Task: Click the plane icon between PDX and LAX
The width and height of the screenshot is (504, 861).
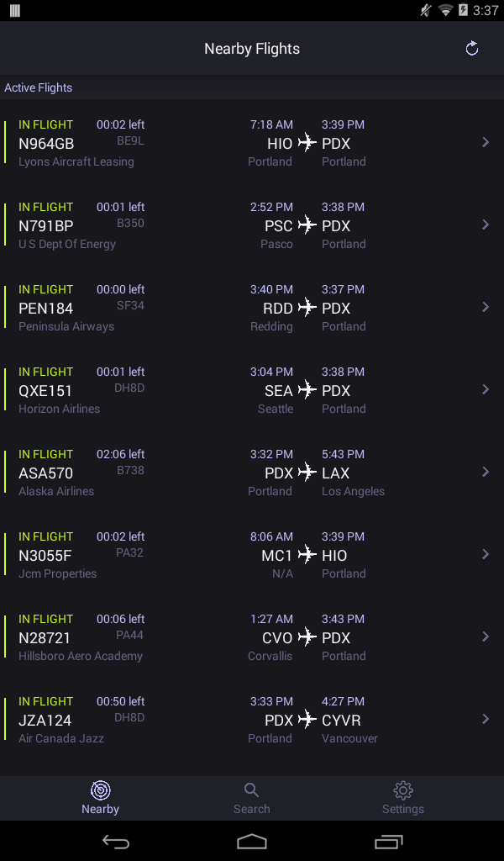Action: (x=307, y=472)
